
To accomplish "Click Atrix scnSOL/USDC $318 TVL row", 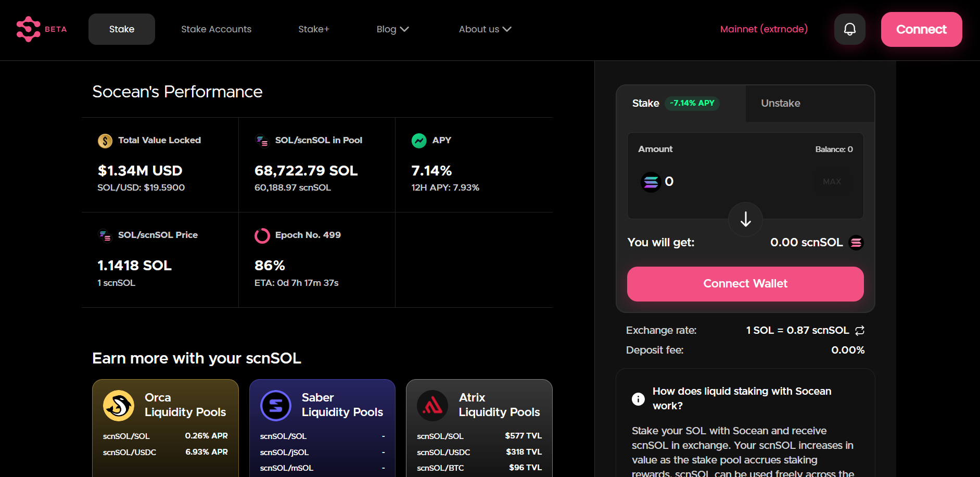I will (479, 452).
